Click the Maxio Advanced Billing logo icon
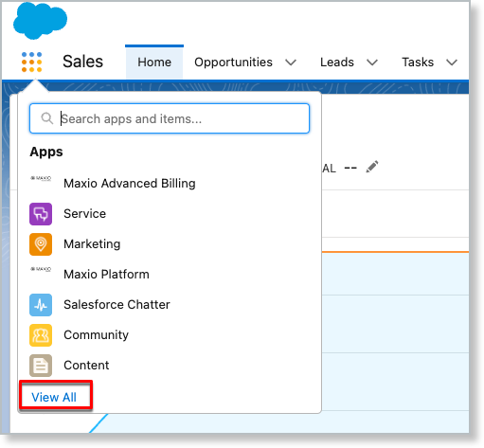 coord(41,178)
